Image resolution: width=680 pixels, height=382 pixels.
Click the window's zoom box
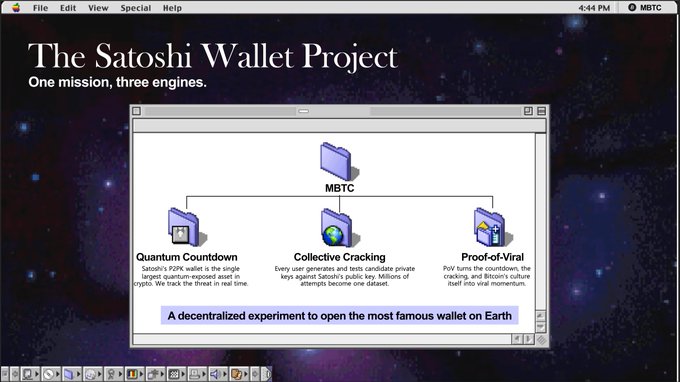(x=528, y=111)
